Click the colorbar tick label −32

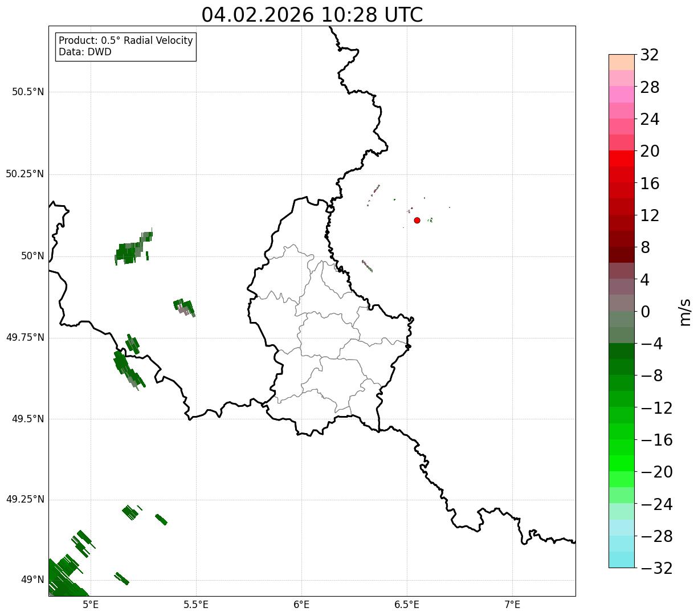pos(656,568)
